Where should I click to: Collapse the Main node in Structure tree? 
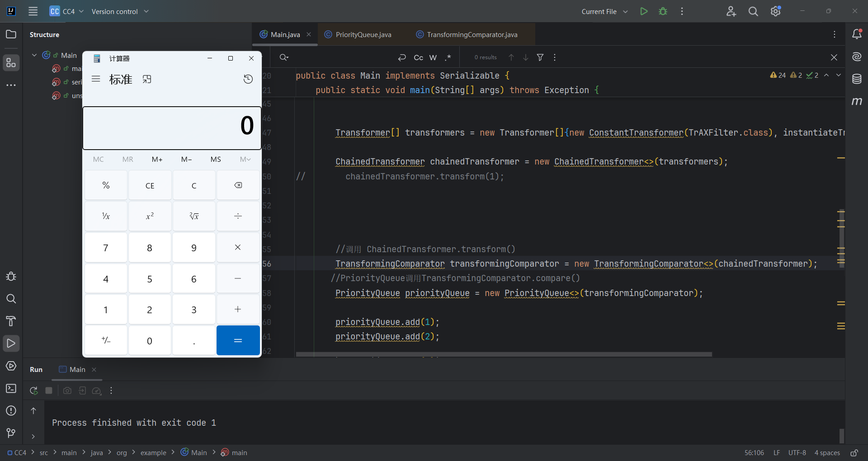coord(34,55)
